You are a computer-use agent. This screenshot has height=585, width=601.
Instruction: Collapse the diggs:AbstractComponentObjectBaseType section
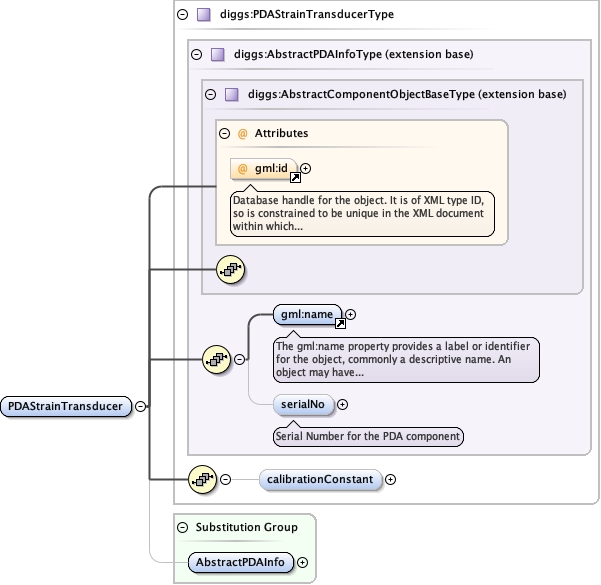pyautogui.click(x=210, y=95)
